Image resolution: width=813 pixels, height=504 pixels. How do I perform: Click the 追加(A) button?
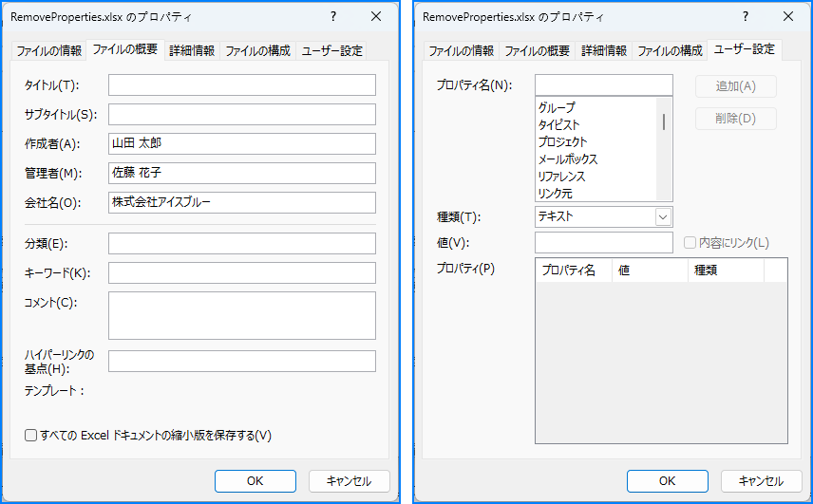pos(736,86)
